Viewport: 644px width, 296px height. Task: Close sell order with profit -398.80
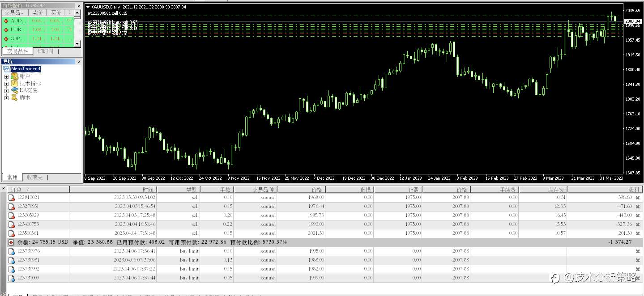[638, 197]
